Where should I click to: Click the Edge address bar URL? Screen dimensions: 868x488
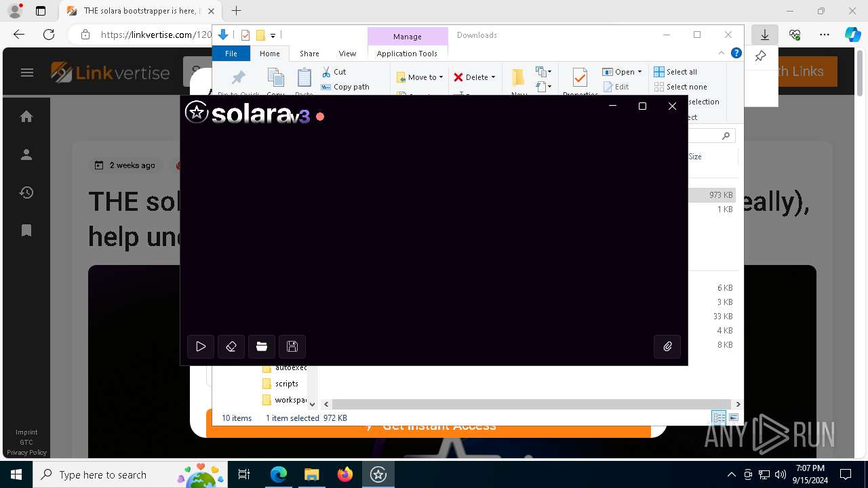156,35
